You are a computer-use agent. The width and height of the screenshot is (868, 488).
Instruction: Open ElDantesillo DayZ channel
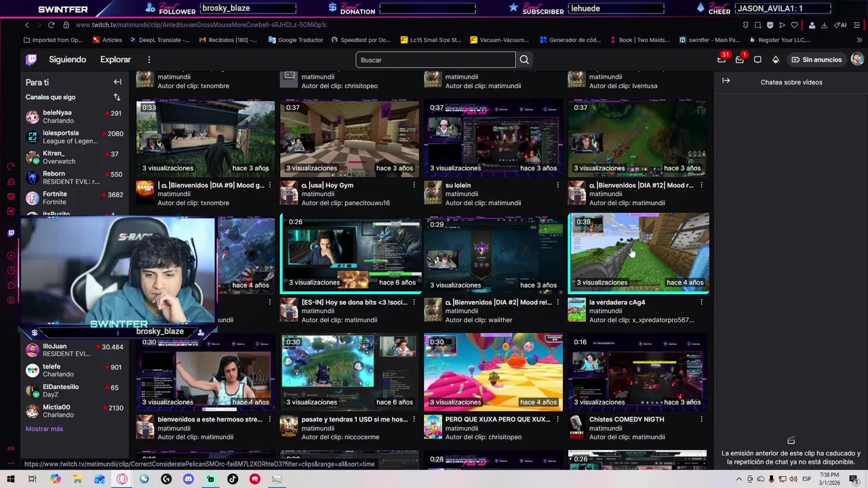click(74, 390)
